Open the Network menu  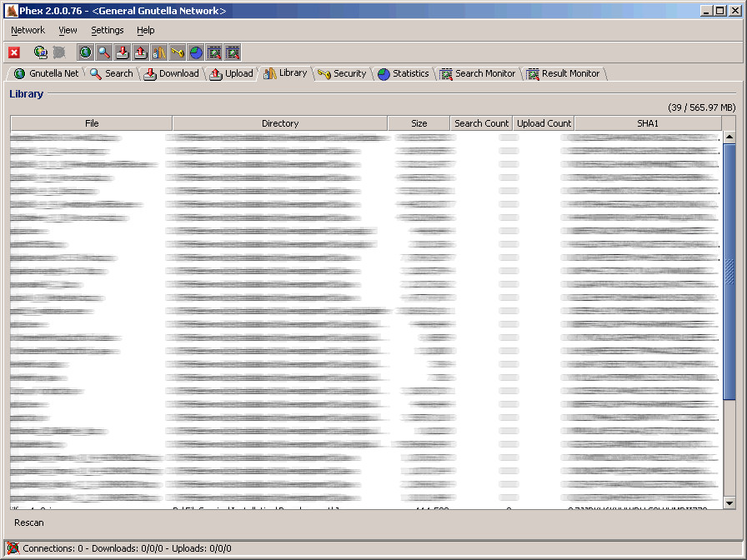point(28,30)
